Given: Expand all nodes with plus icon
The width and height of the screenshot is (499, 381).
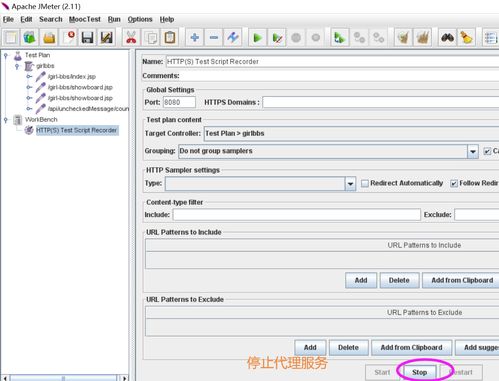Looking at the screenshot, I should pos(195,37).
